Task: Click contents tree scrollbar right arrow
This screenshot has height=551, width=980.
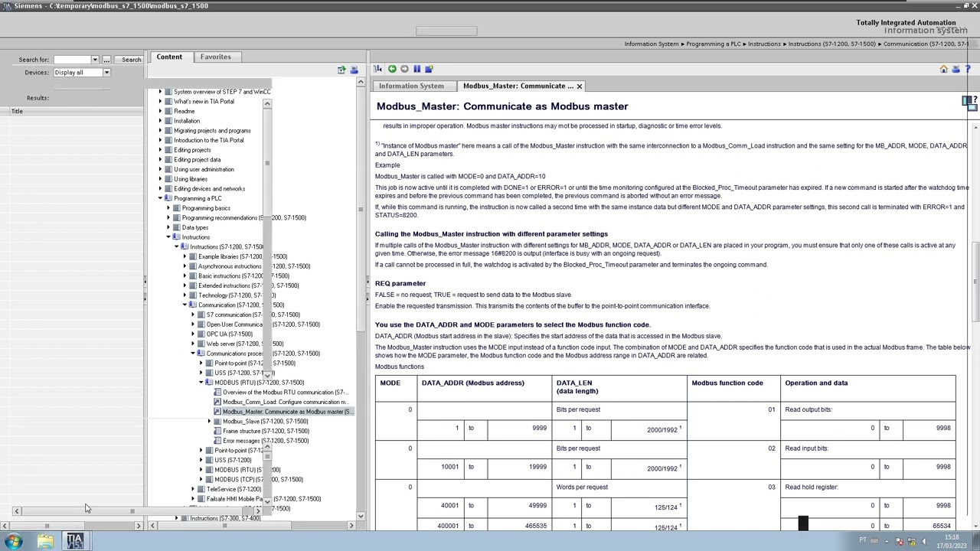Action: point(351,526)
